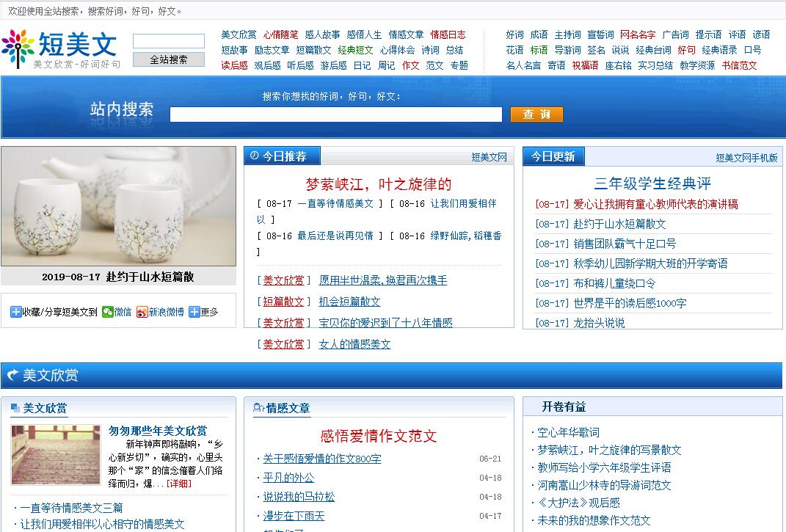Click the arrow icon in 美文欣赏 banner
Screen dimensions: 786x532
(x=12, y=376)
